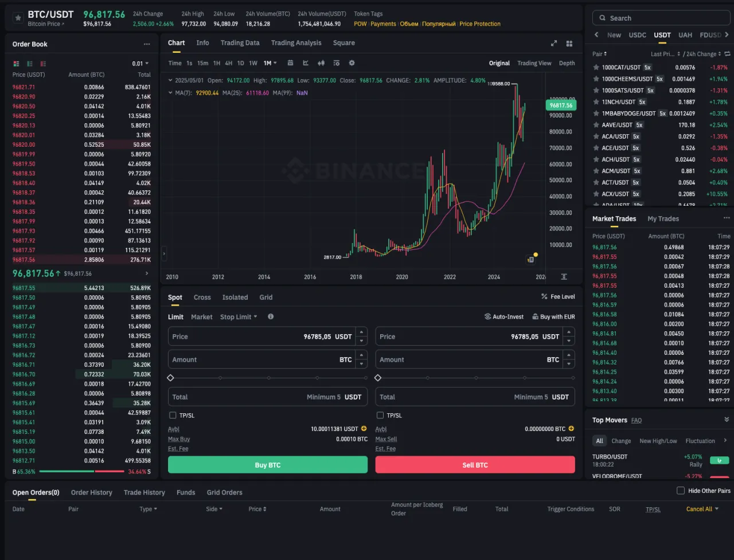This screenshot has height=560, width=734.
Task: Reset chart time scale icon
Action: tap(564, 277)
